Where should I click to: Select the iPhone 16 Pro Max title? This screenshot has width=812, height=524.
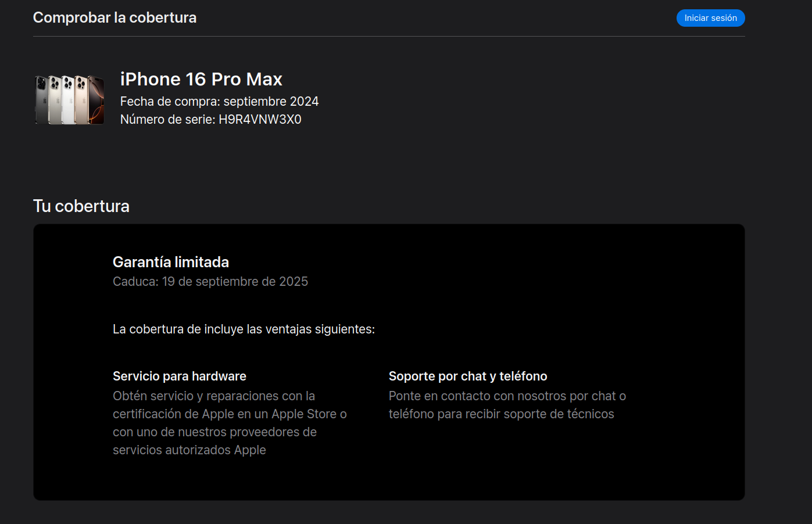pos(201,79)
